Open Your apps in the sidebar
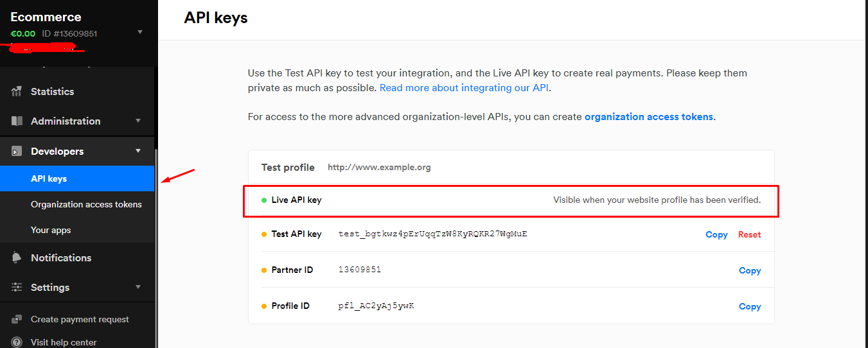This screenshot has height=348, width=868. pyautogui.click(x=51, y=230)
